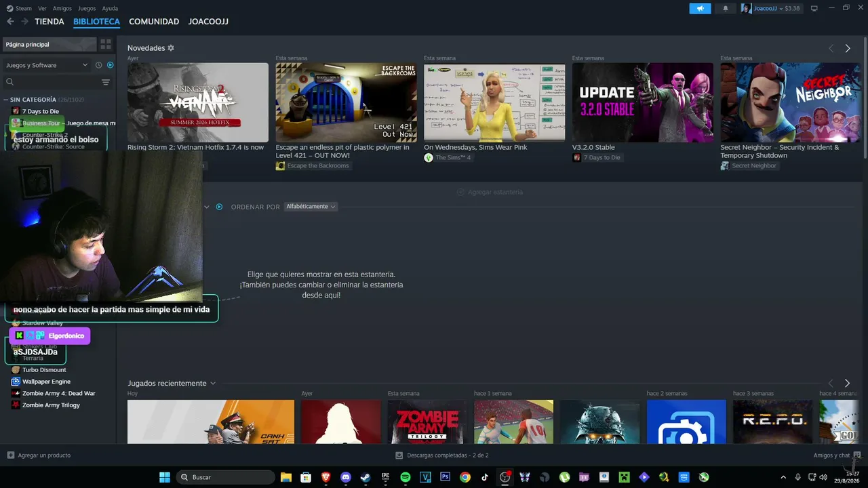868x488 pixels.
Task: Open the Steam menu
Action: 20,8
